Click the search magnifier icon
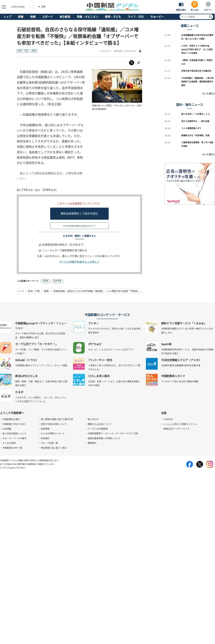215x644 pixels. coord(210,17)
